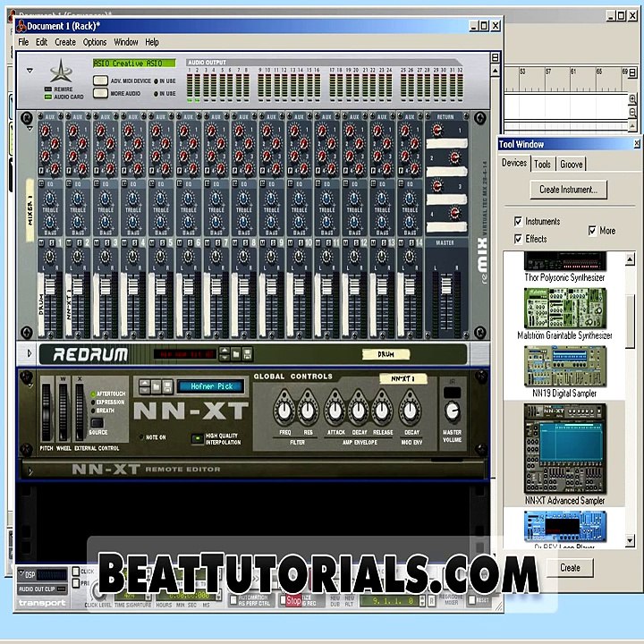Image resolution: width=644 pixels, height=644 pixels.
Task: Open the Window menu
Action: click(x=126, y=42)
